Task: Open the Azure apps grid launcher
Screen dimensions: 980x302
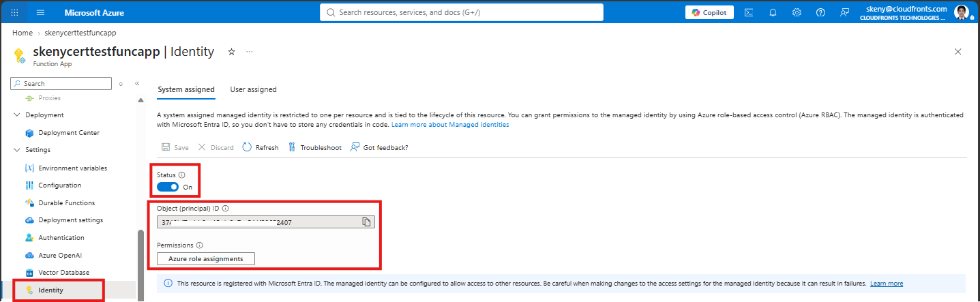Action: (15, 12)
